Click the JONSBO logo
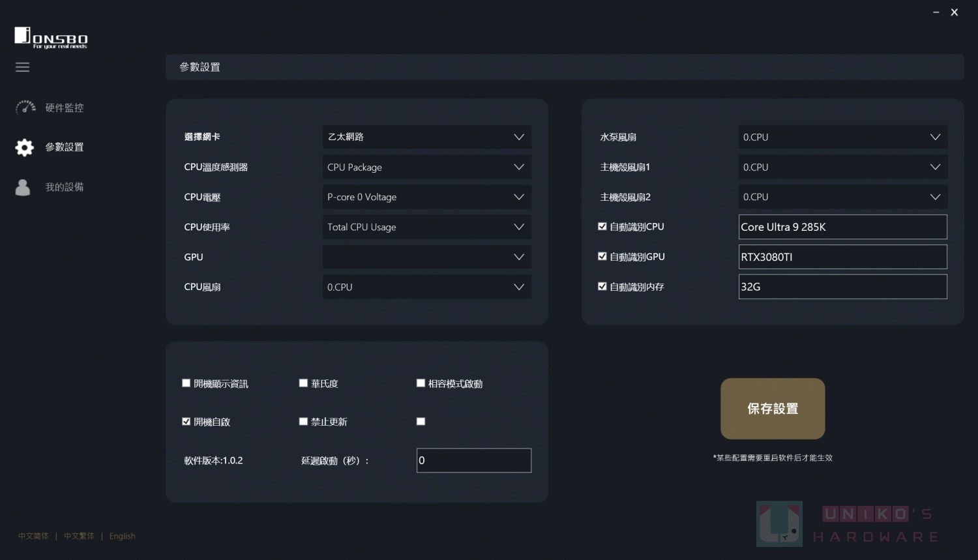This screenshot has height=560, width=978. (x=51, y=38)
